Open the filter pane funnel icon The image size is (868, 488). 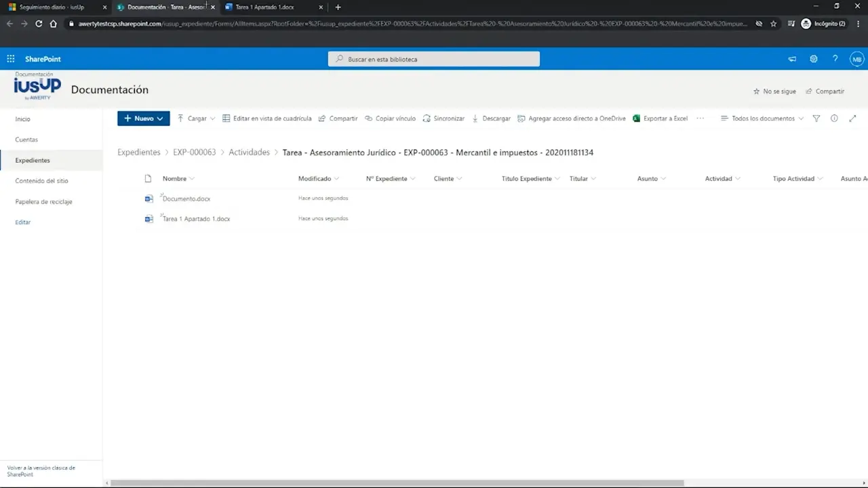(816, 119)
